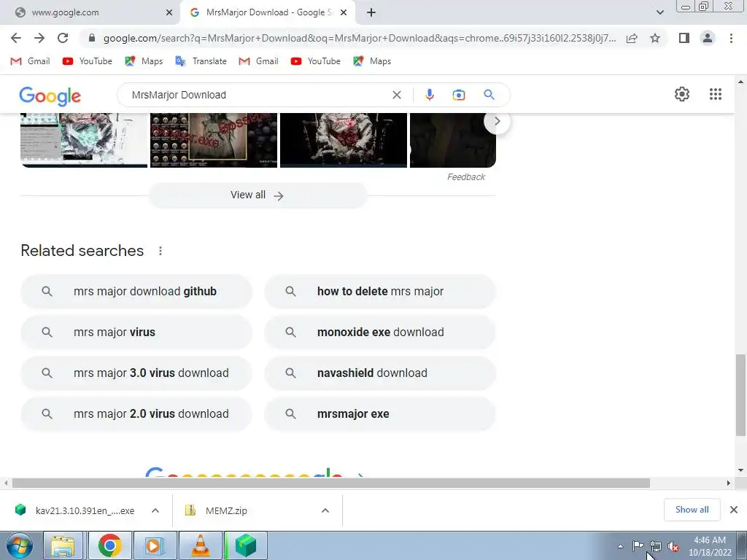Image resolution: width=747 pixels, height=560 pixels.
Task: Search mrs major download github
Action: (136, 292)
